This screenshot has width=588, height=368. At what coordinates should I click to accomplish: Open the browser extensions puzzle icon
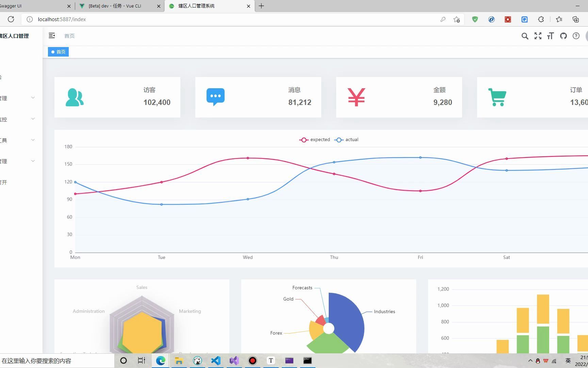coord(541,19)
